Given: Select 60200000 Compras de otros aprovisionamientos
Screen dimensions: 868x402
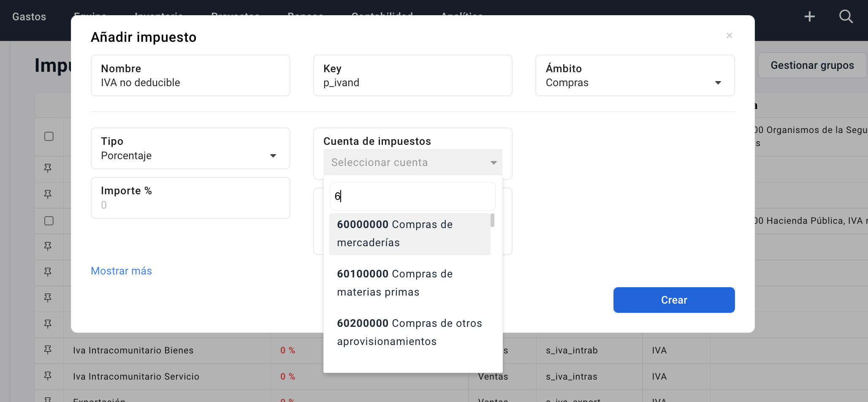Looking at the screenshot, I should coord(410,332).
